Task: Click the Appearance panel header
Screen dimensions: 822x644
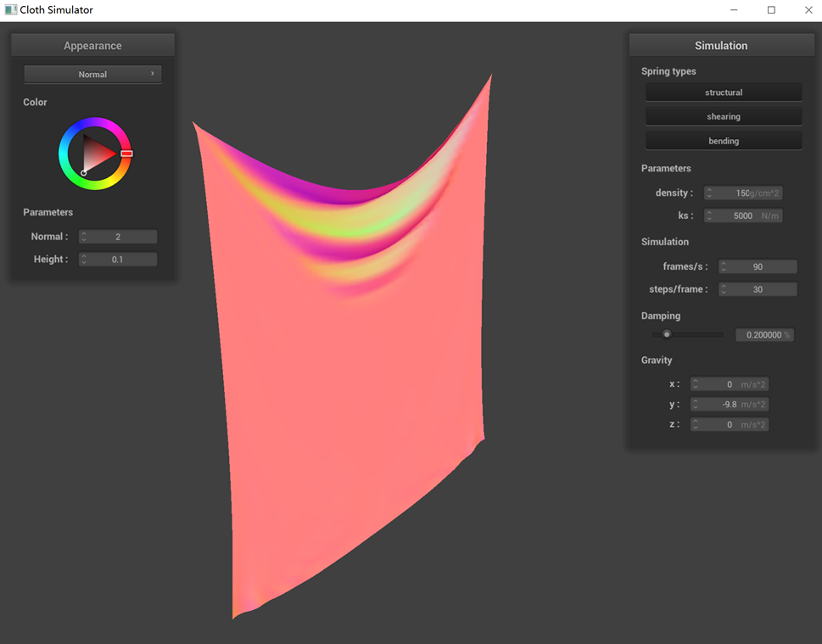Action: coord(92,46)
